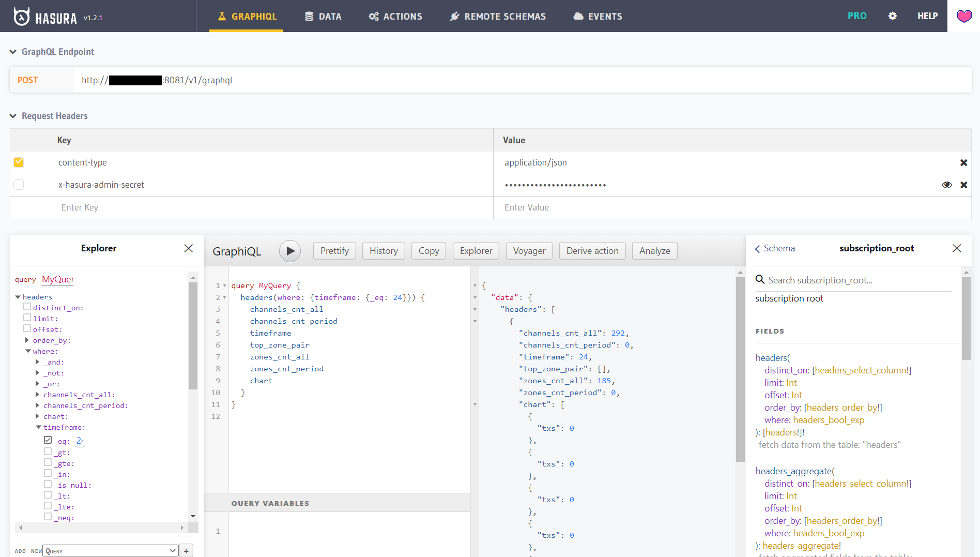This screenshot has width=980, height=557.
Task: Switch to the Data tab
Action: point(323,17)
